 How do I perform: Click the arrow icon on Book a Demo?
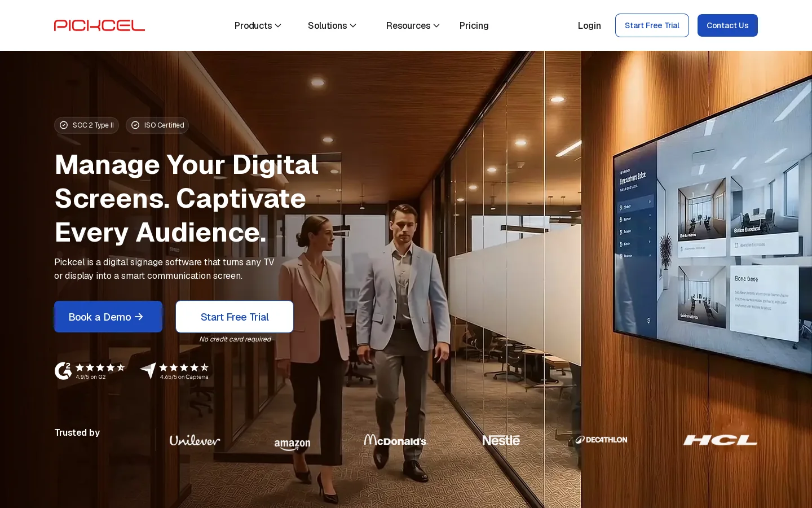point(139,317)
